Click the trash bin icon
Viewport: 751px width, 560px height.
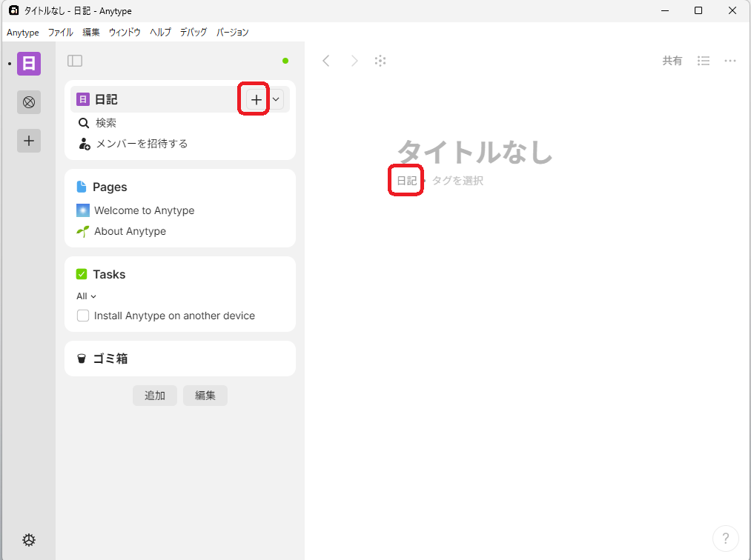click(82, 359)
